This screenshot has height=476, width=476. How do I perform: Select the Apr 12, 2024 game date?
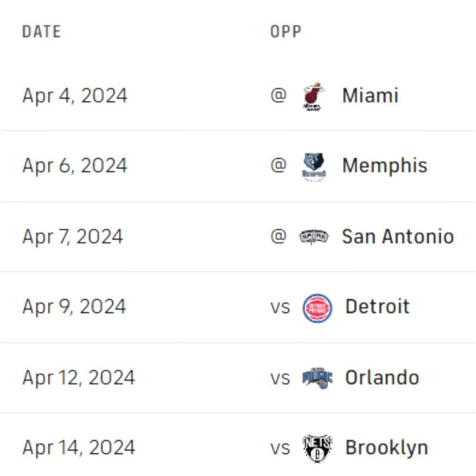click(x=78, y=378)
